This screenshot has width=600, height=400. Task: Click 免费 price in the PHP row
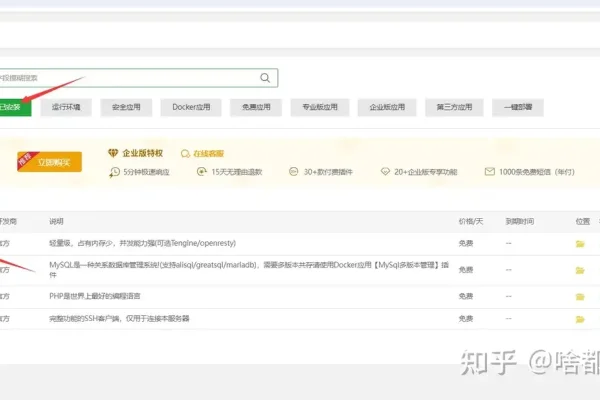click(466, 296)
